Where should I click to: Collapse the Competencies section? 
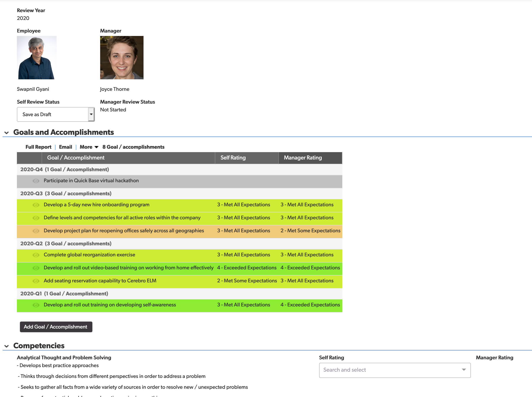pos(7,346)
